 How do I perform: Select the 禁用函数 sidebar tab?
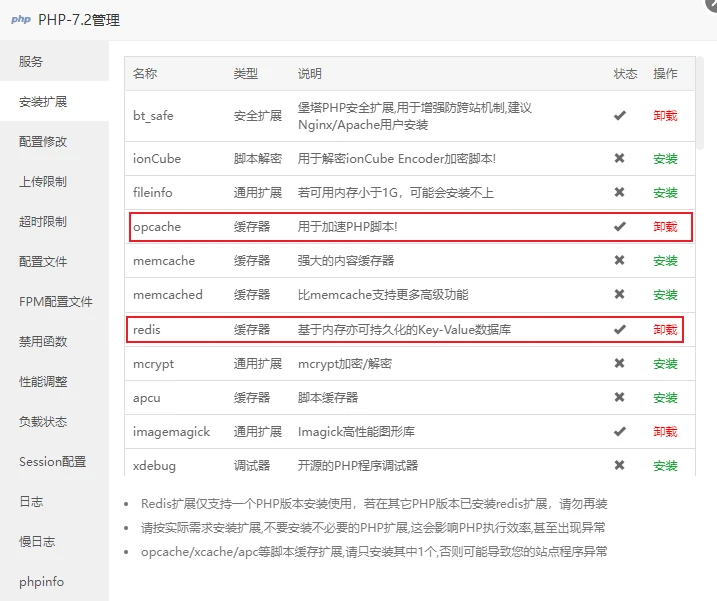43,341
